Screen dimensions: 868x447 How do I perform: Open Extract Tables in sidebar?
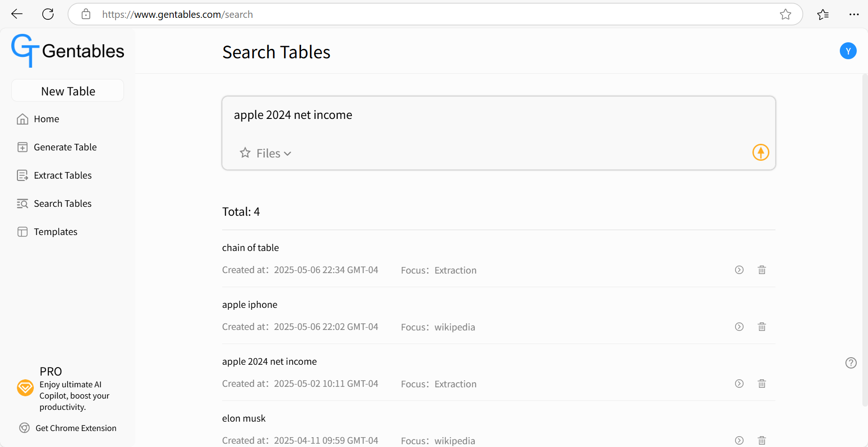click(54, 175)
